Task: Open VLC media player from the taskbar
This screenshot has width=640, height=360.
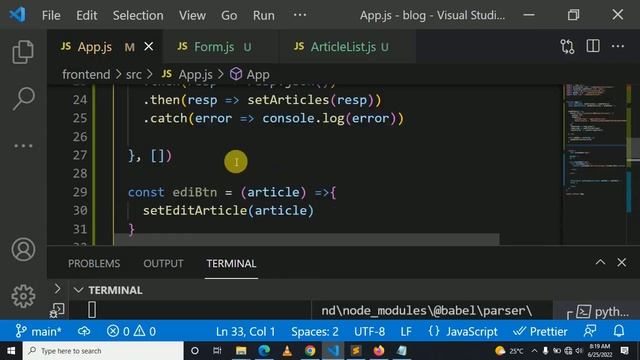Action: 287,351
